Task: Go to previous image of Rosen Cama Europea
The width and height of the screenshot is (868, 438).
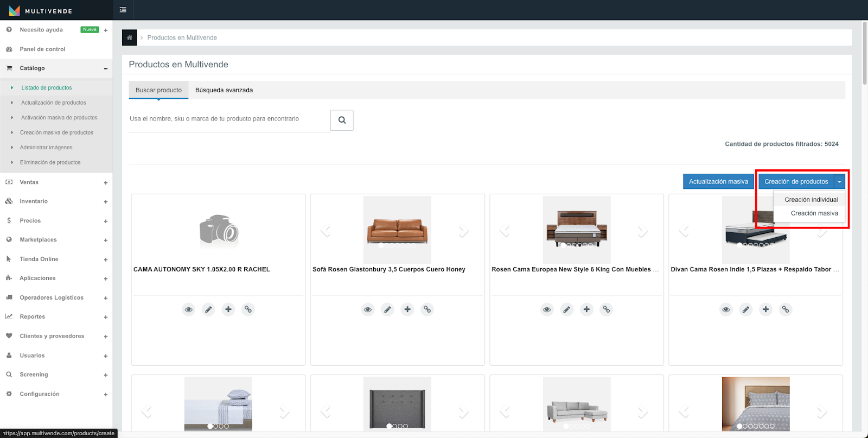Action: [505, 231]
